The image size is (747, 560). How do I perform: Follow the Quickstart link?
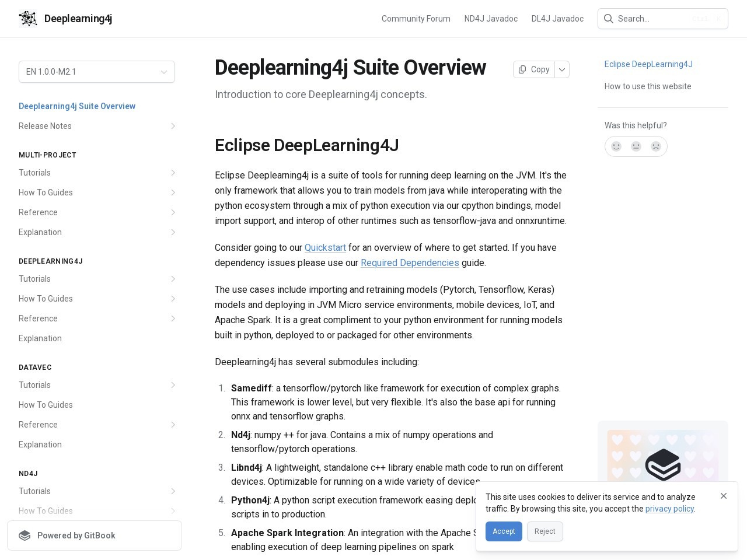pos(325,247)
